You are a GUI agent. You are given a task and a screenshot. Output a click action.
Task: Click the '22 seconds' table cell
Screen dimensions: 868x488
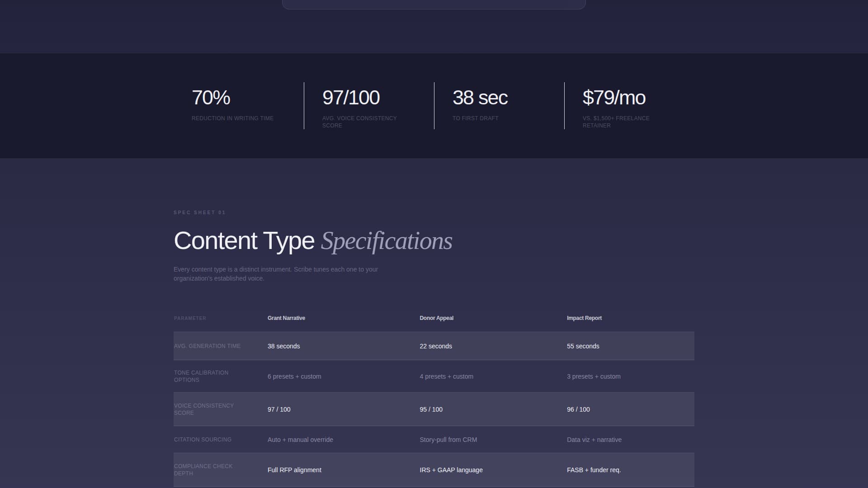[435, 346]
